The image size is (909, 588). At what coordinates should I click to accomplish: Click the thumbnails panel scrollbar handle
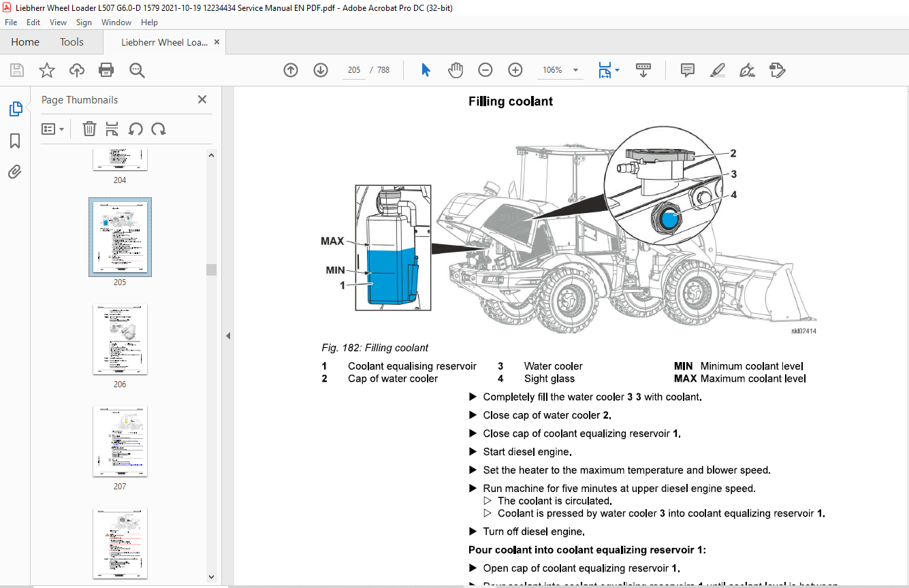click(x=211, y=269)
